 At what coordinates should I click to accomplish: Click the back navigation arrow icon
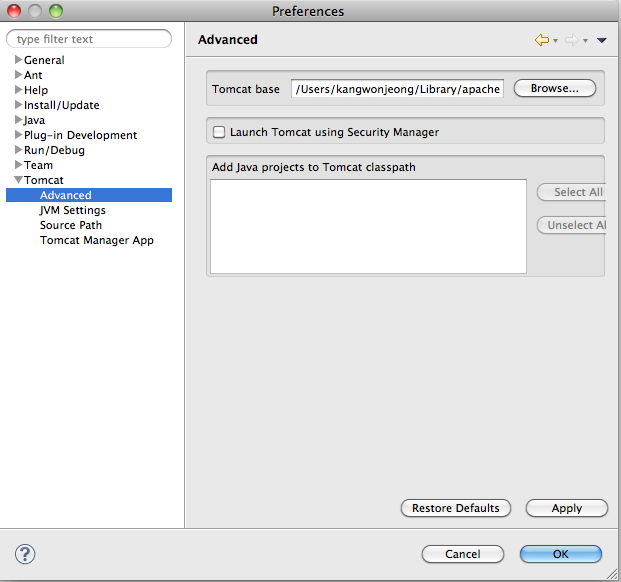541,40
